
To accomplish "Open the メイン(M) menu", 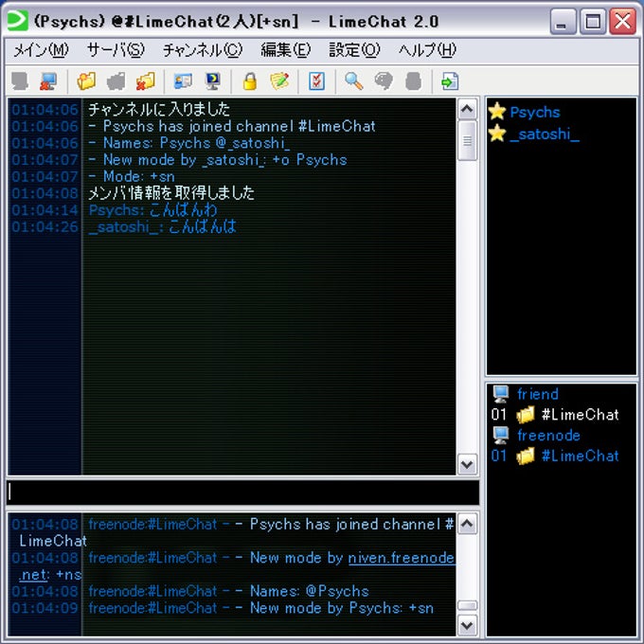I will [x=41, y=50].
